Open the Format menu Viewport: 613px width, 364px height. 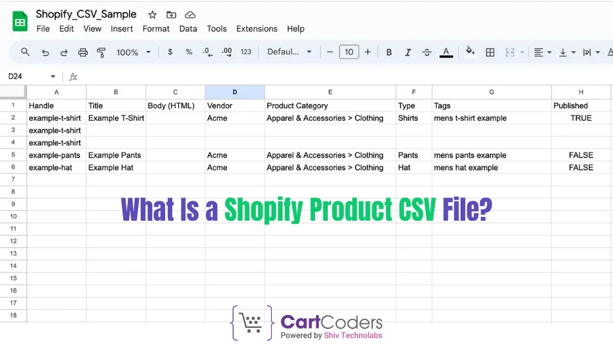[156, 28]
